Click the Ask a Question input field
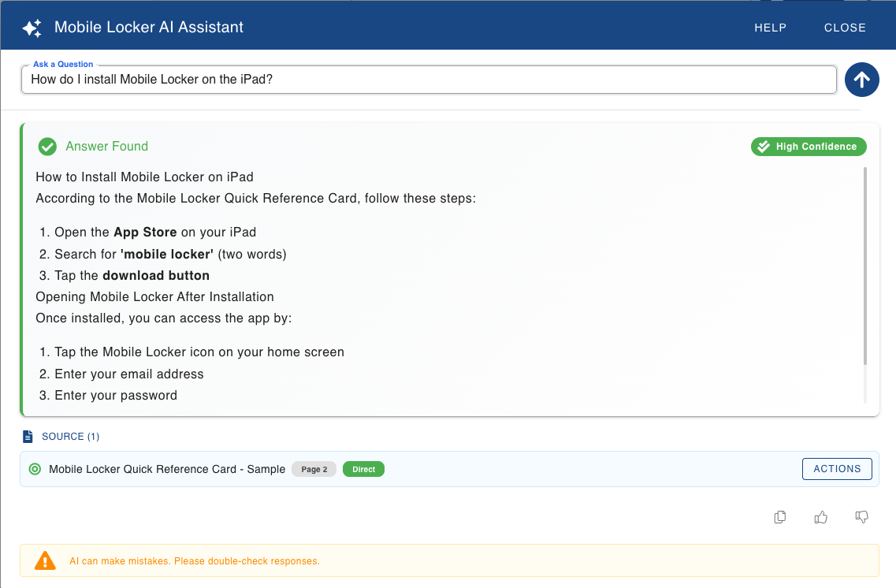 (x=429, y=80)
